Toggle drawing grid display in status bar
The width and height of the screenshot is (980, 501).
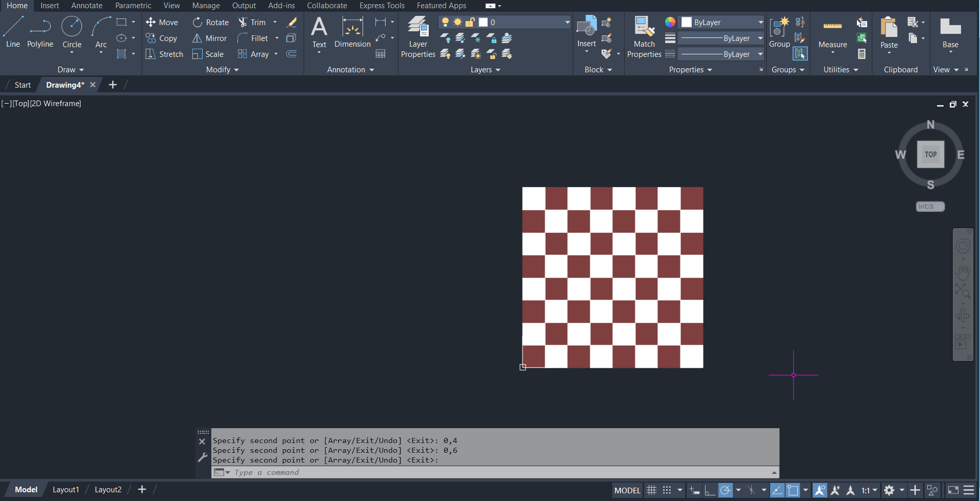[x=651, y=490]
